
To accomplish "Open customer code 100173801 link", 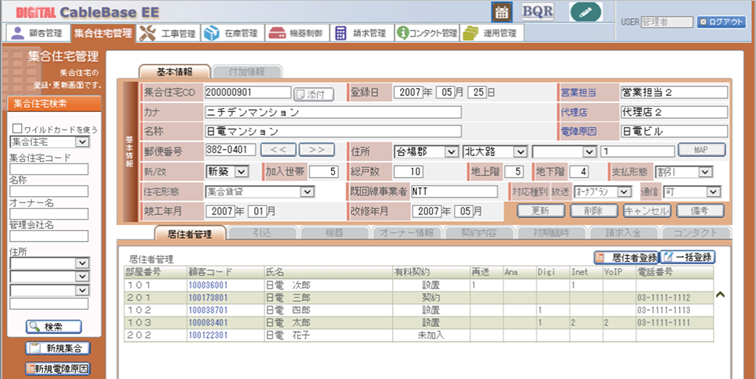I will click(208, 298).
